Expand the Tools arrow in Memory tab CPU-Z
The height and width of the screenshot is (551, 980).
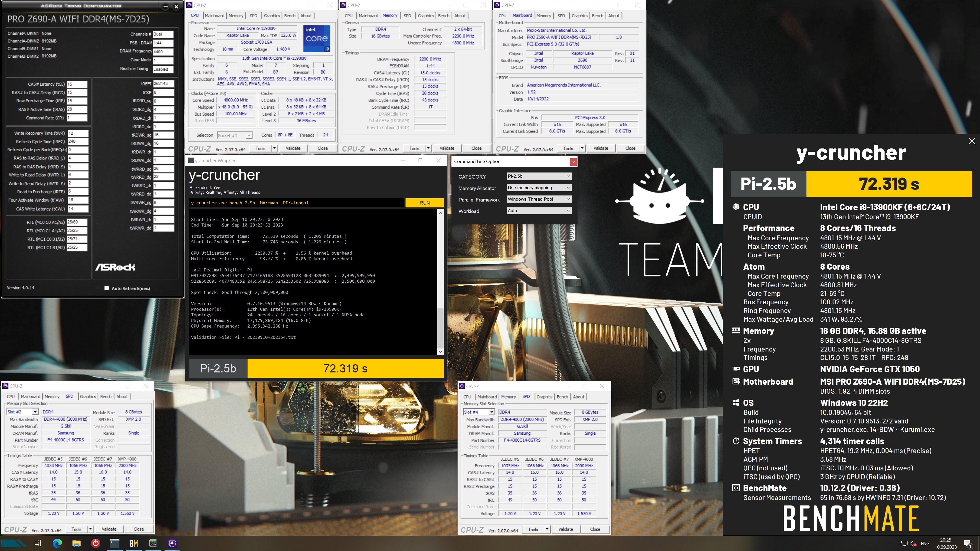click(428, 148)
